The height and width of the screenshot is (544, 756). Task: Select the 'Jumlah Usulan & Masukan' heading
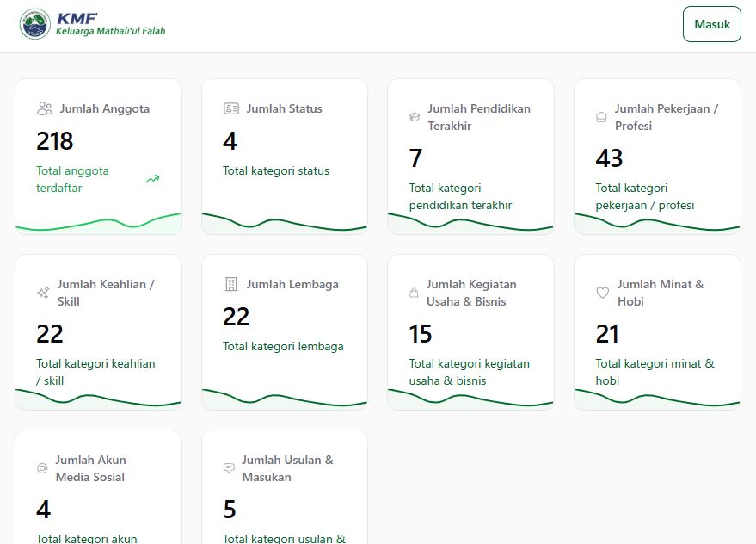[x=287, y=468]
